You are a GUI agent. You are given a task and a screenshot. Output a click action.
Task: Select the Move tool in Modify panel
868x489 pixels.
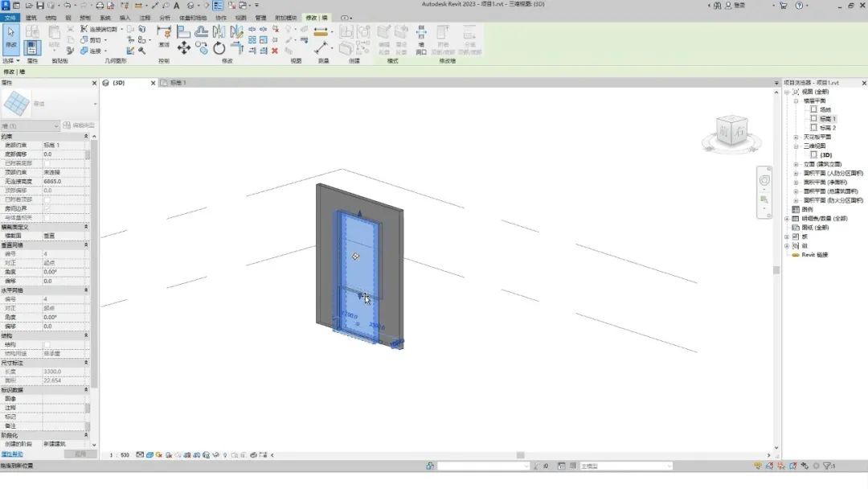[x=184, y=48]
